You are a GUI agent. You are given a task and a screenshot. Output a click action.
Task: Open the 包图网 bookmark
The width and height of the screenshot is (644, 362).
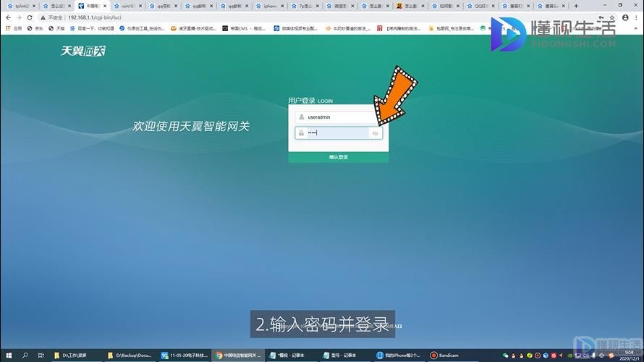pos(451,28)
